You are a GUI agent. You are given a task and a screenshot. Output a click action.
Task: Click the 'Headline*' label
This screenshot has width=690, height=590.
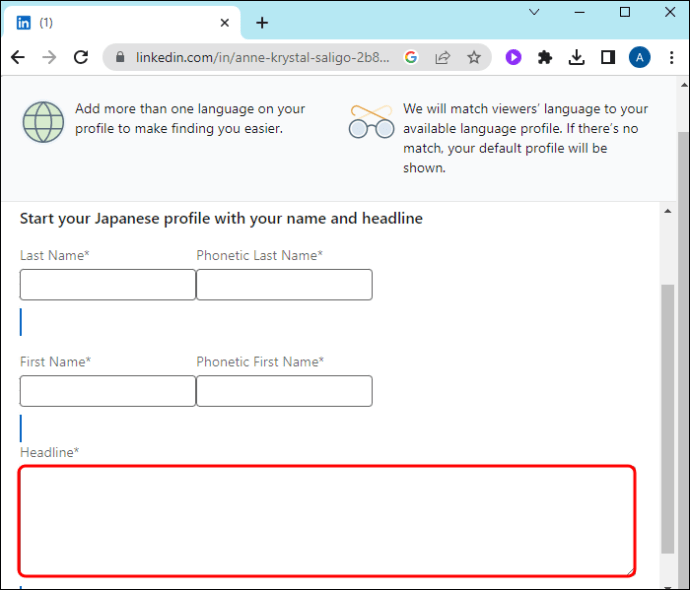click(49, 452)
